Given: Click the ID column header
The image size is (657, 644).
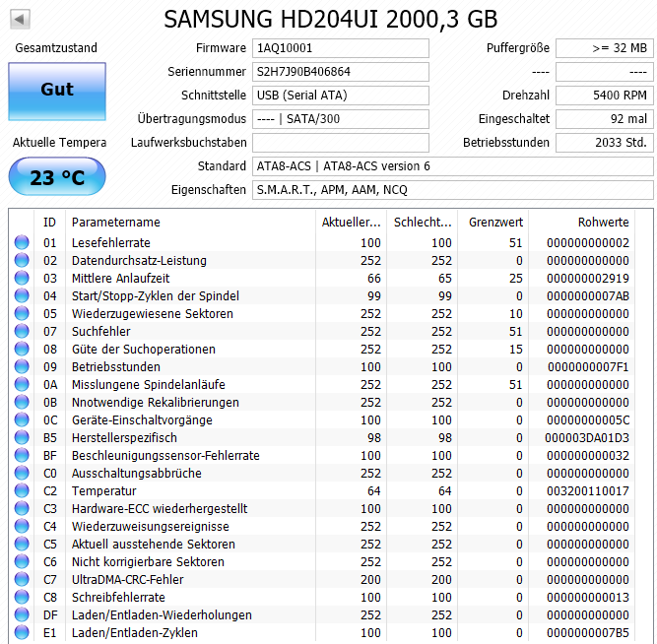Looking at the screenshot, I should tap(49, 223).
